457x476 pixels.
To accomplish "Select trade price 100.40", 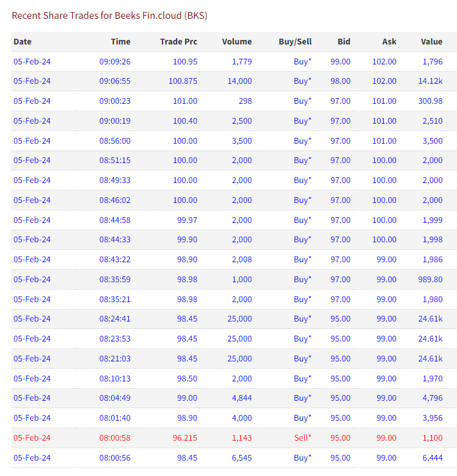I will 185,121.
